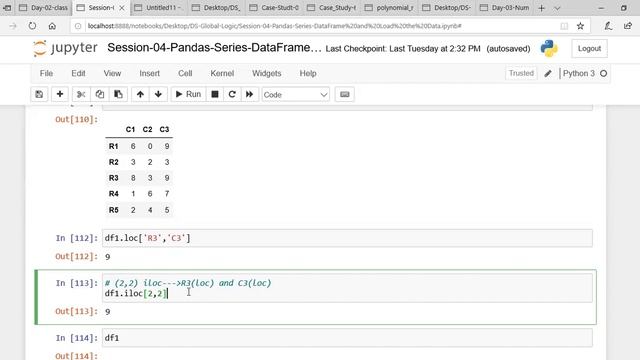
Task: Cut selected cells with scissors icon
Action: pyautogui.click(x=81, y=94)
